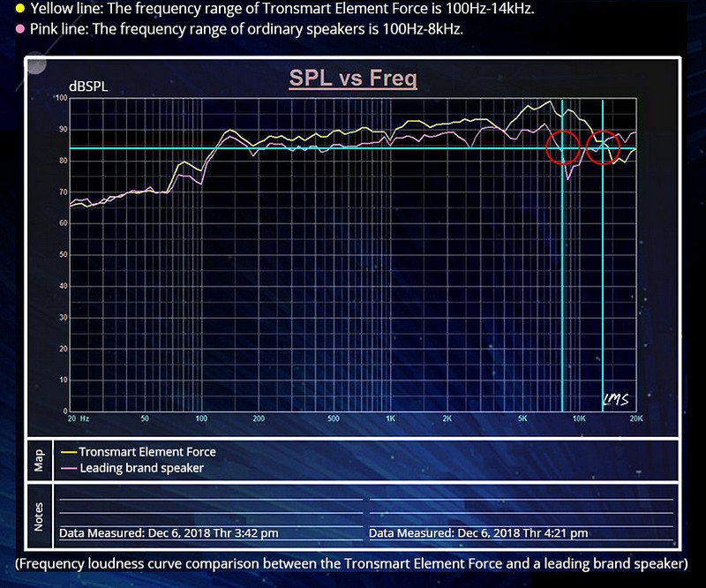This screenshot has width=706, height=588.
Task: Click the '100' value on the dBSPL axis
Action: 61,98
